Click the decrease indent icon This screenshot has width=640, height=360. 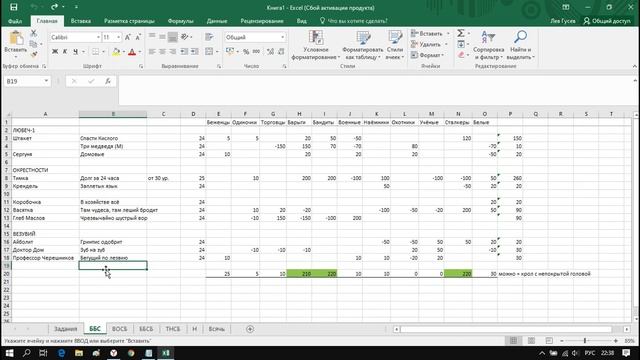point(184,51)
